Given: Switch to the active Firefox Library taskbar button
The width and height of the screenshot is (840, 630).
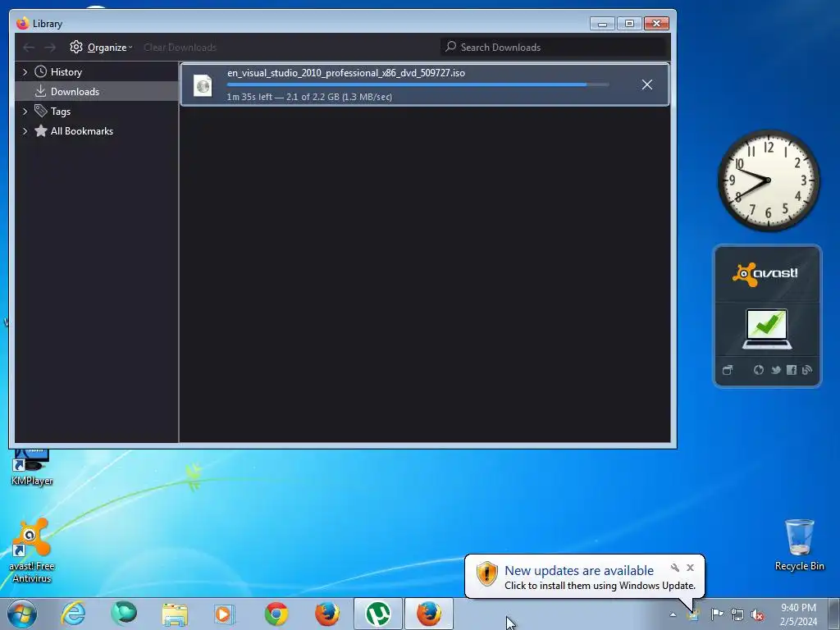Looking at the screenshot, I should [429, 614].
